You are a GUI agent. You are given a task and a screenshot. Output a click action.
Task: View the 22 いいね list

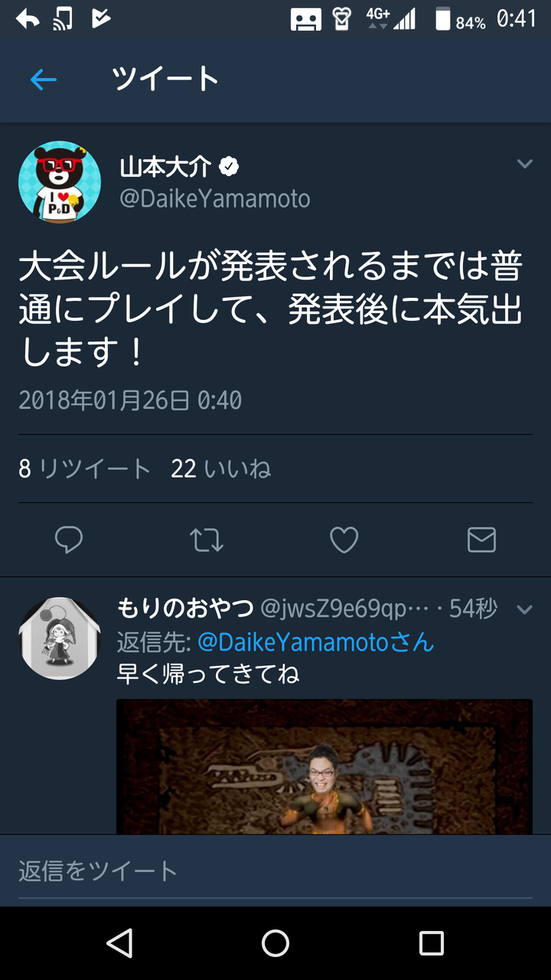(x=221, y=469)
